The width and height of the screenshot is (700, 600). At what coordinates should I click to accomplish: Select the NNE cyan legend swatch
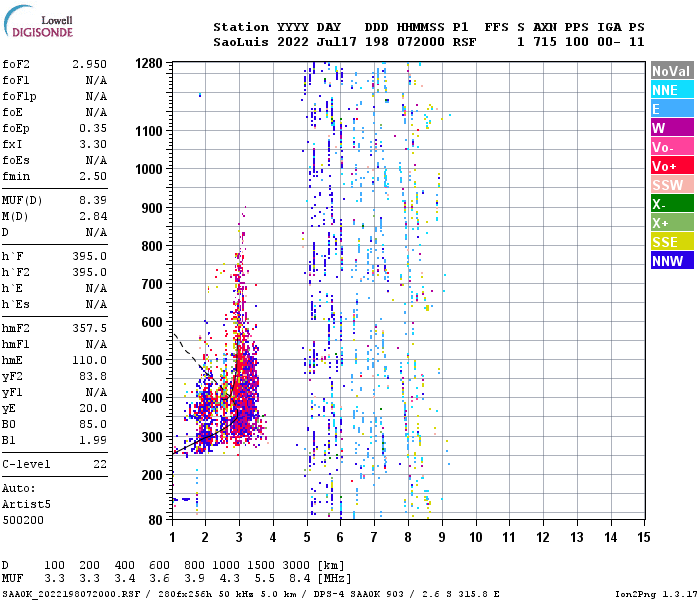pos(672,90)
